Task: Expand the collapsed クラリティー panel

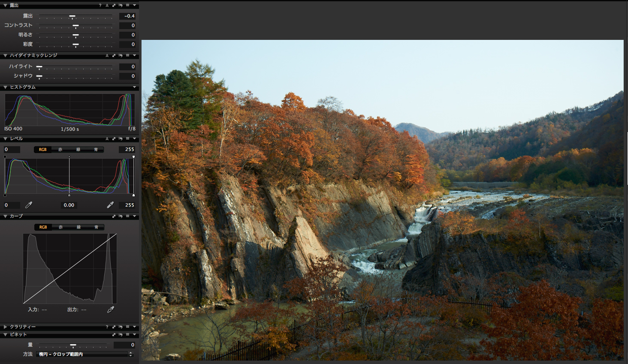Action: tap(5, 327)
